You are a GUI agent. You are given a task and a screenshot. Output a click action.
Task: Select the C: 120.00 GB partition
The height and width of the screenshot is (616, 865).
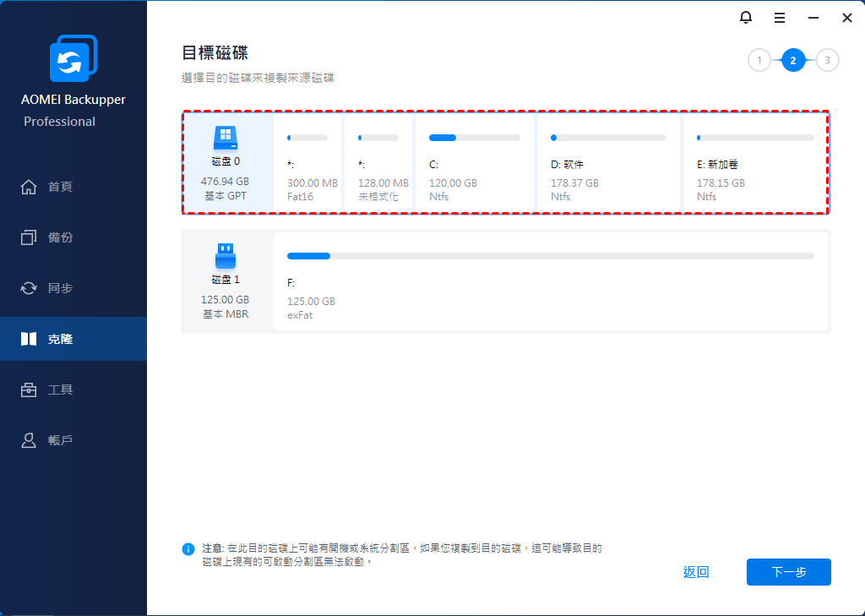pos(475,163)
